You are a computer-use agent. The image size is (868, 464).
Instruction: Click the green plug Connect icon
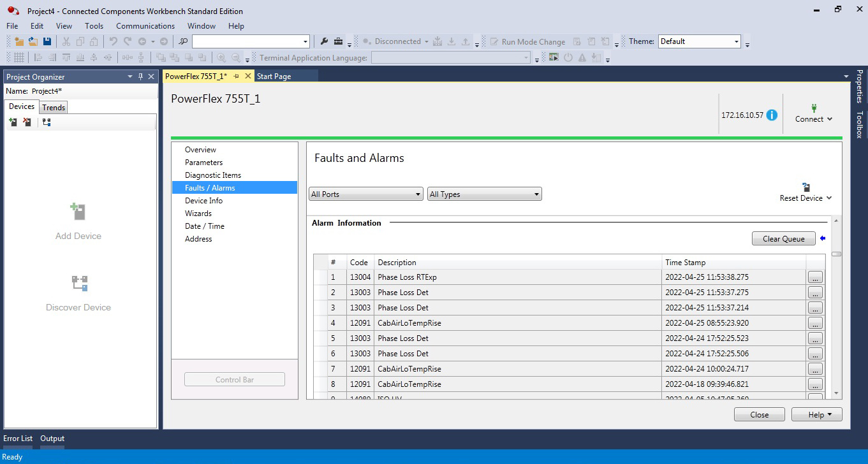click(814, 108)
